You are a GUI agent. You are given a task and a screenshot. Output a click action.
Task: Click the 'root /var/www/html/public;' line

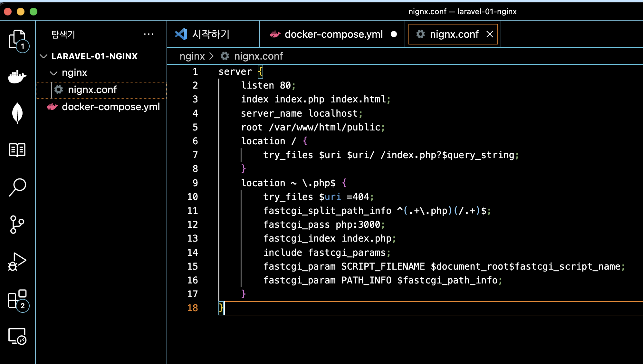pos(313,127)
